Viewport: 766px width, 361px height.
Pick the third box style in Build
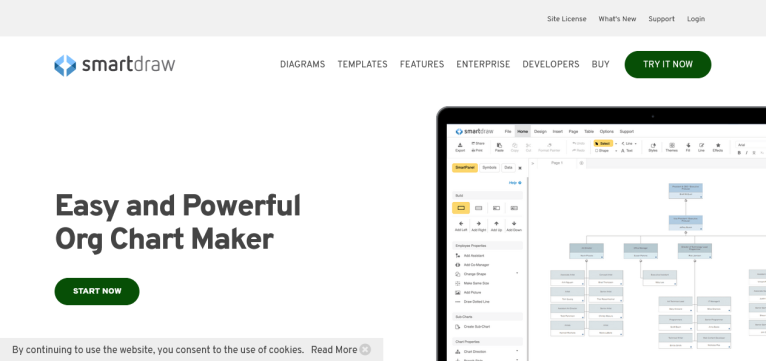pos(496,208)
